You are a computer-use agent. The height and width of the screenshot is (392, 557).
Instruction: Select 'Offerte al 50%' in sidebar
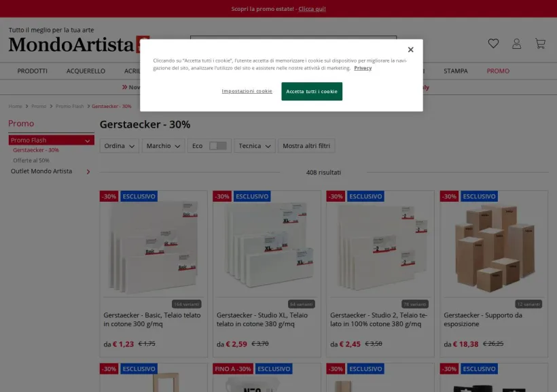pos(31,160)
